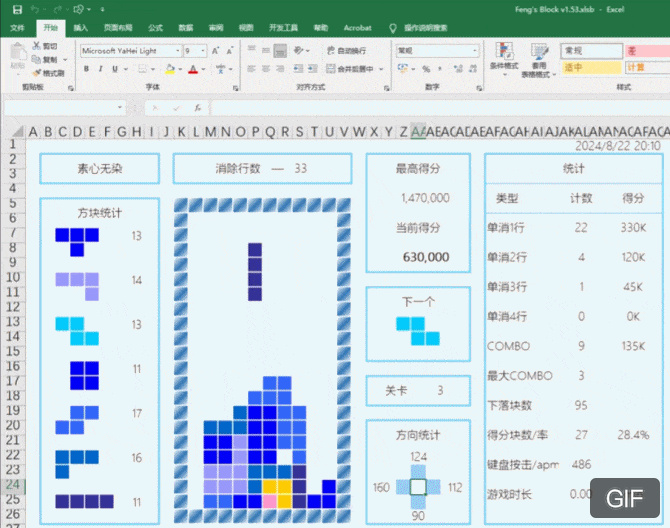Switch to the 开发工具 (Developer) tab
This screenshot has height=528, width=670.
tap(283, 28)
